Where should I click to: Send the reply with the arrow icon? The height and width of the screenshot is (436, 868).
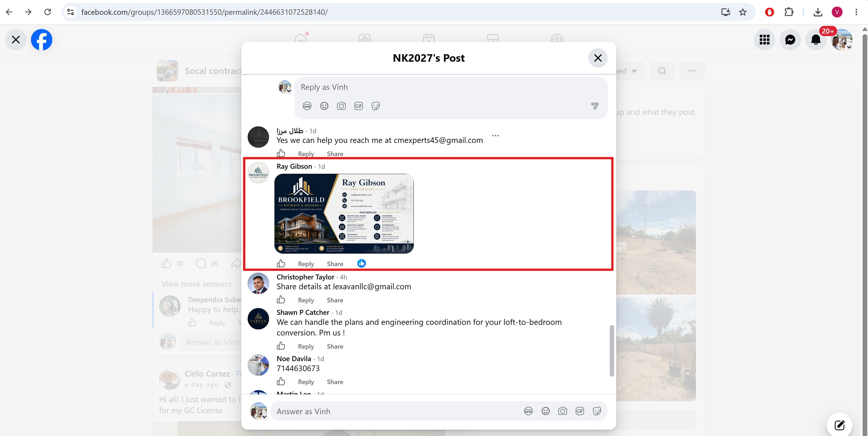click(595, 106)
